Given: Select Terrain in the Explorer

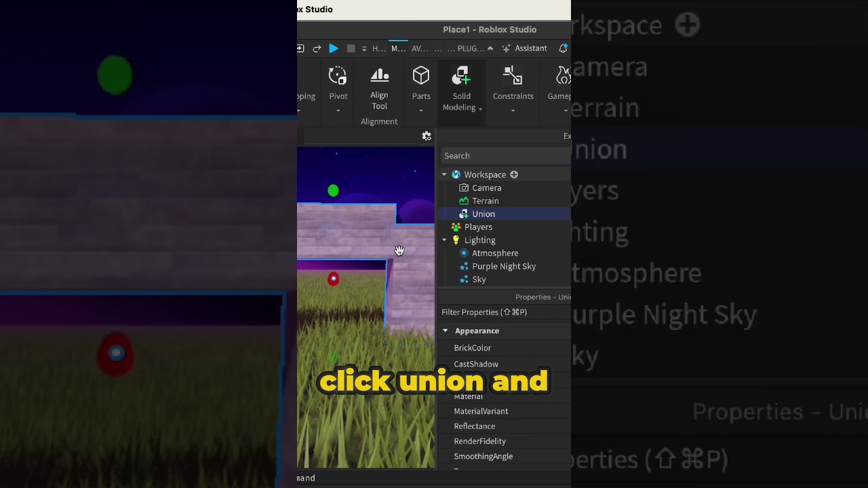Looking at the screenshot, I should [x=486, y=201].
